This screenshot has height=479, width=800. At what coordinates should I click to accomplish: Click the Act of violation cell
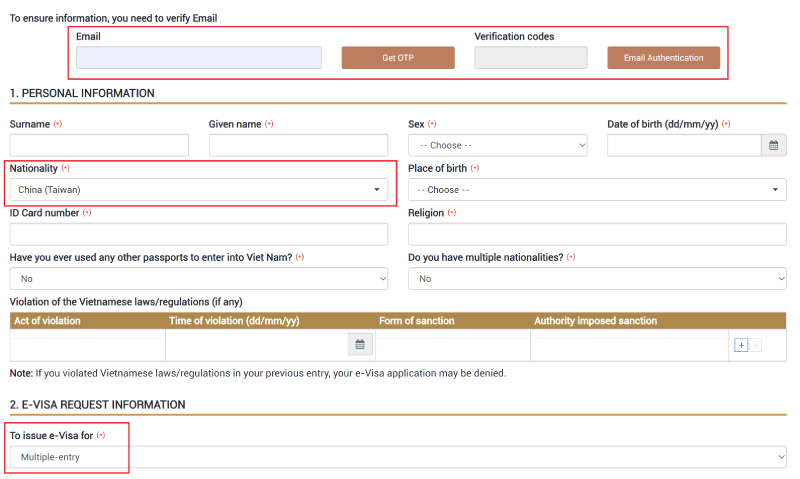[x=88, y=345]
